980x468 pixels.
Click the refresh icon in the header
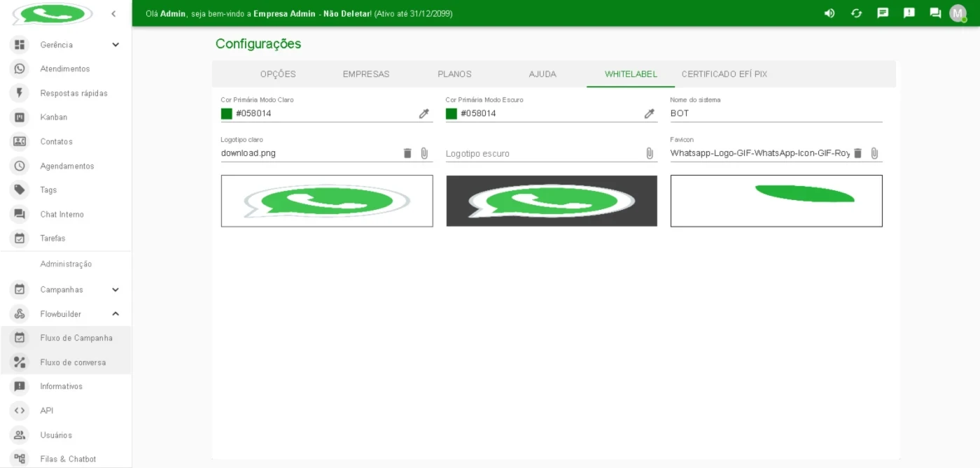pos(856,13)
